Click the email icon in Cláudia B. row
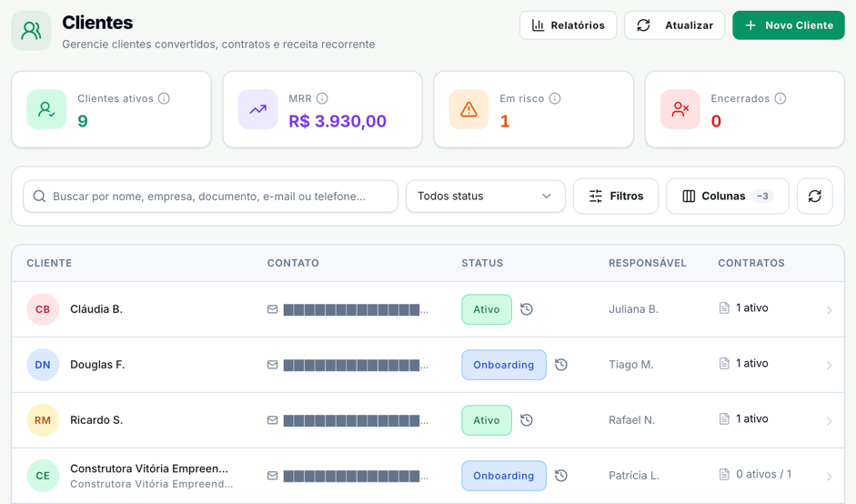The image size is (856, 504). coord(272,309)
